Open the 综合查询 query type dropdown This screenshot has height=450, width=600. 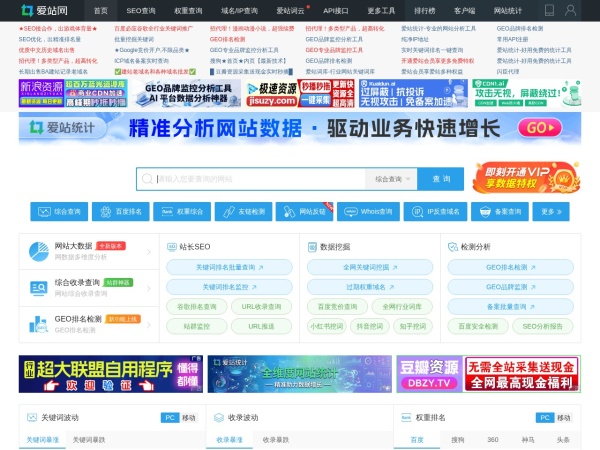point(391,179)
